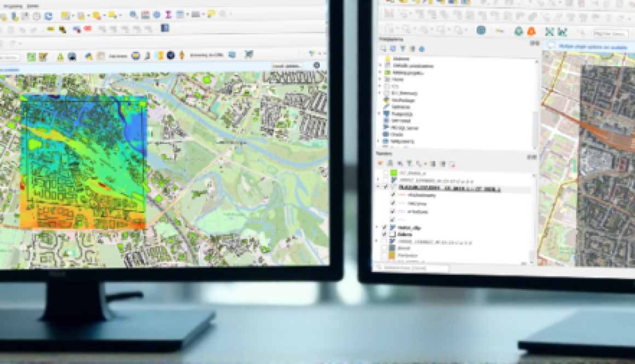Click the Filter Browser icon in Browser panel
The width and height of the screenshot is (635, 364).
[402, 47]
